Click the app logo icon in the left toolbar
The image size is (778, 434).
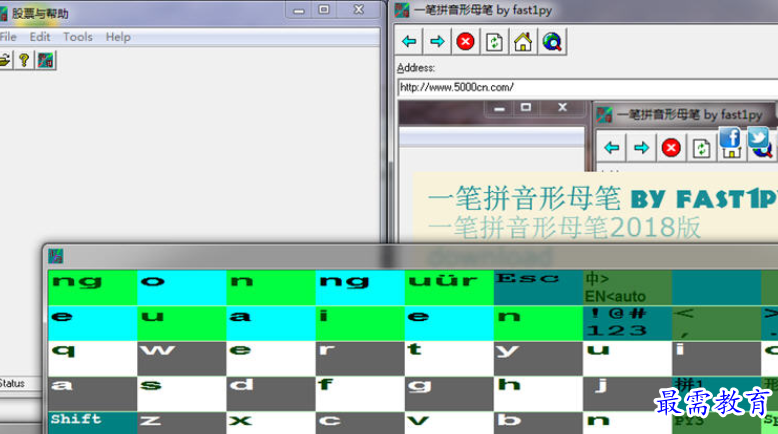(x=46, y=61)
